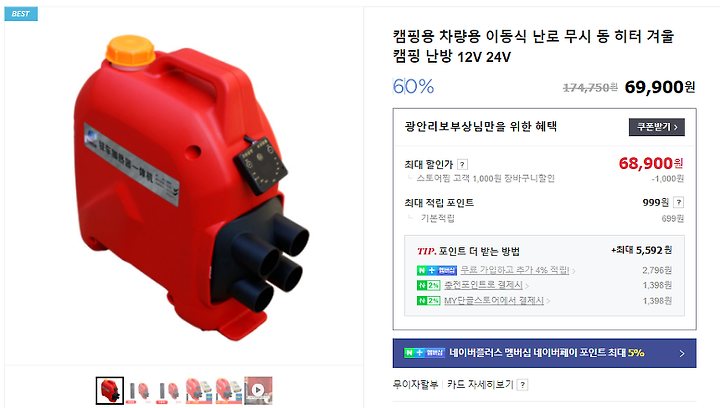The image size is (720, 408).
Task: Select fourth product thumbnail
Action: pos(198,391)
